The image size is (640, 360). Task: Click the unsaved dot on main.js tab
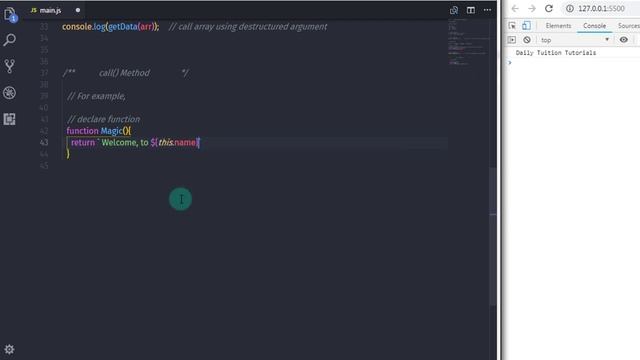78,10
